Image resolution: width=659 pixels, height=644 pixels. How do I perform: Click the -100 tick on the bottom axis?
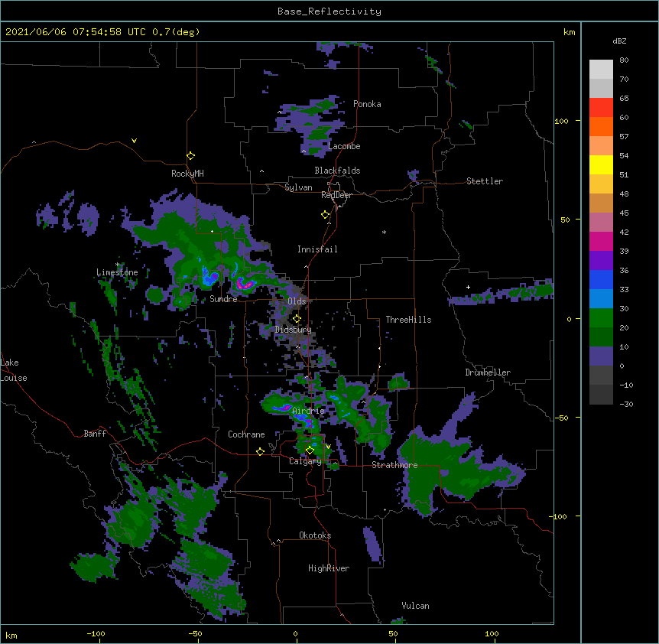96,633
